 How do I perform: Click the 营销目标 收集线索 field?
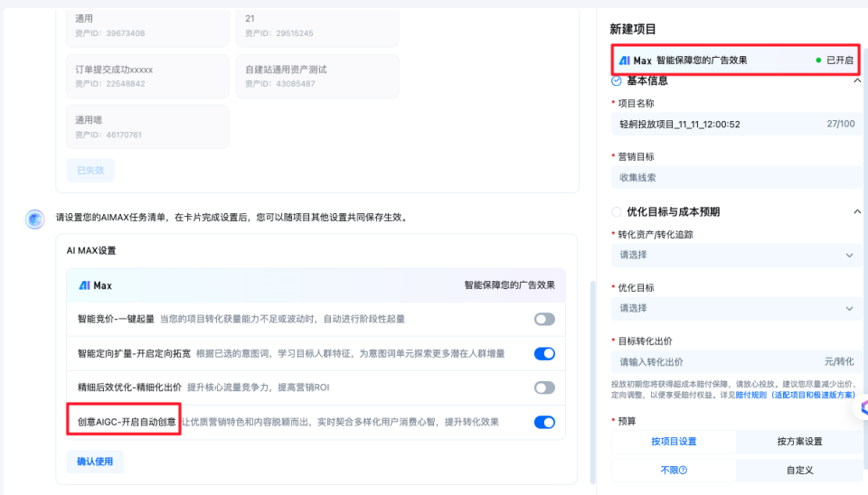coord(736,178)
